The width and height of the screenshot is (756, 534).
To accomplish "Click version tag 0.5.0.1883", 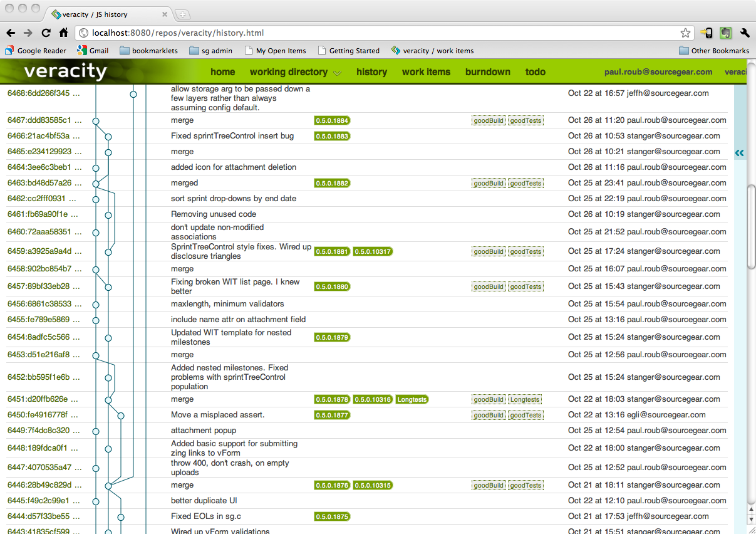I will point(332,136).
